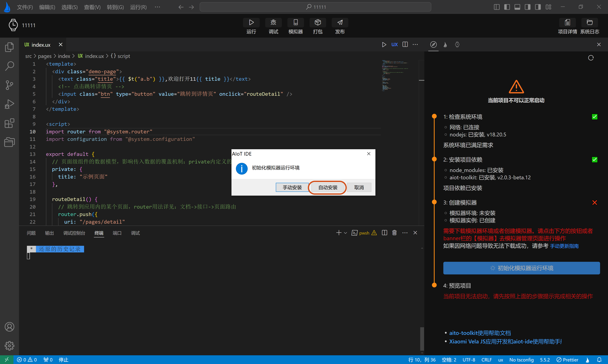Open the Extensions view in the activity bar
This screenshot has width=608, height=364.
coord(9,123)
